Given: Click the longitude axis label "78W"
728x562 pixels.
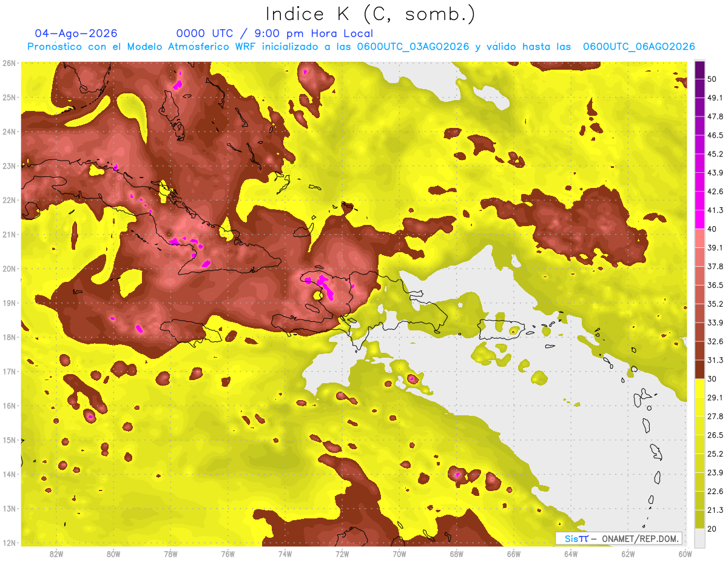Looking at the screenshot, I should pos(170,554).
